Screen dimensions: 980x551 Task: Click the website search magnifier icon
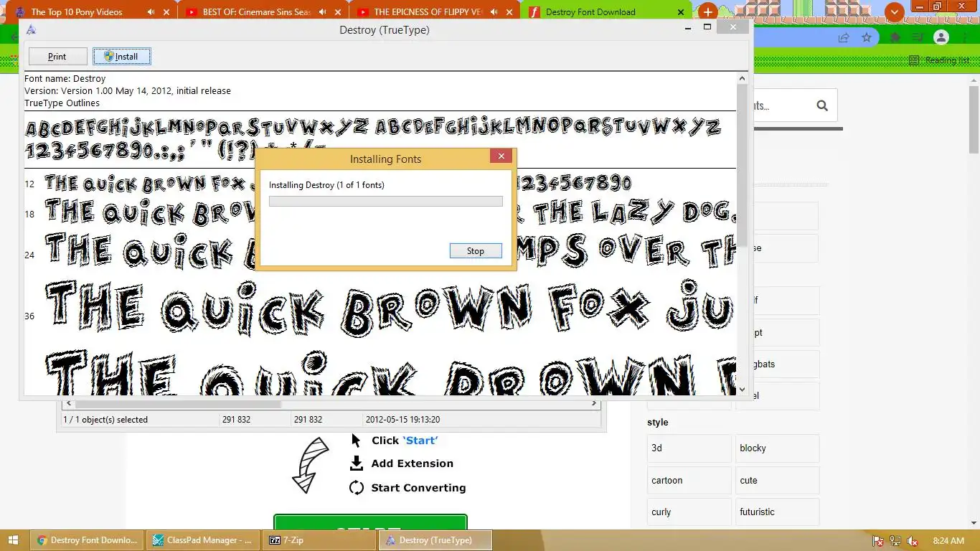tap(822, 106)
